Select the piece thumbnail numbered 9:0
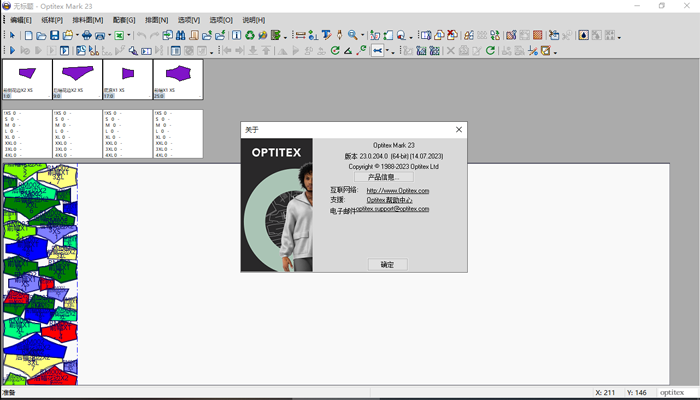This screenshot has width=700, height=400. tap(78, 79)
